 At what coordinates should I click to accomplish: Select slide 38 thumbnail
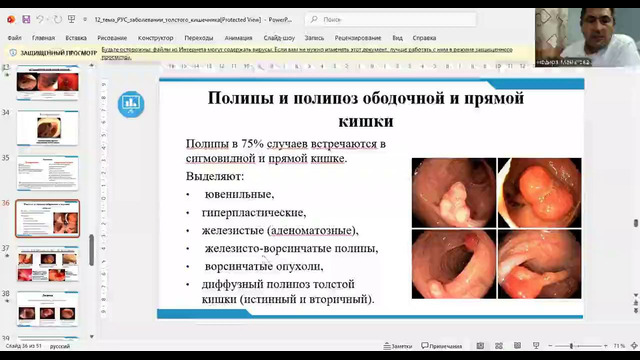(47, 309)
